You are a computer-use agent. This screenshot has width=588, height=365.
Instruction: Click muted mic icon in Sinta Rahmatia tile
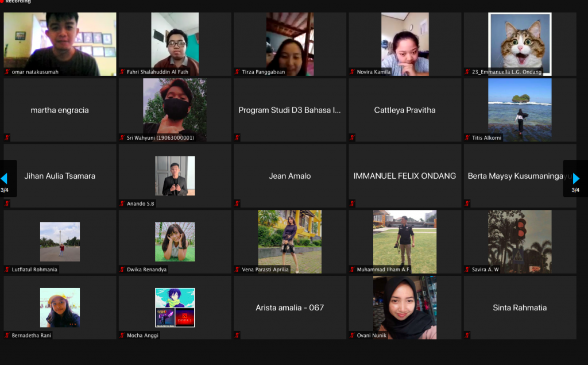[x=467, y=335]
